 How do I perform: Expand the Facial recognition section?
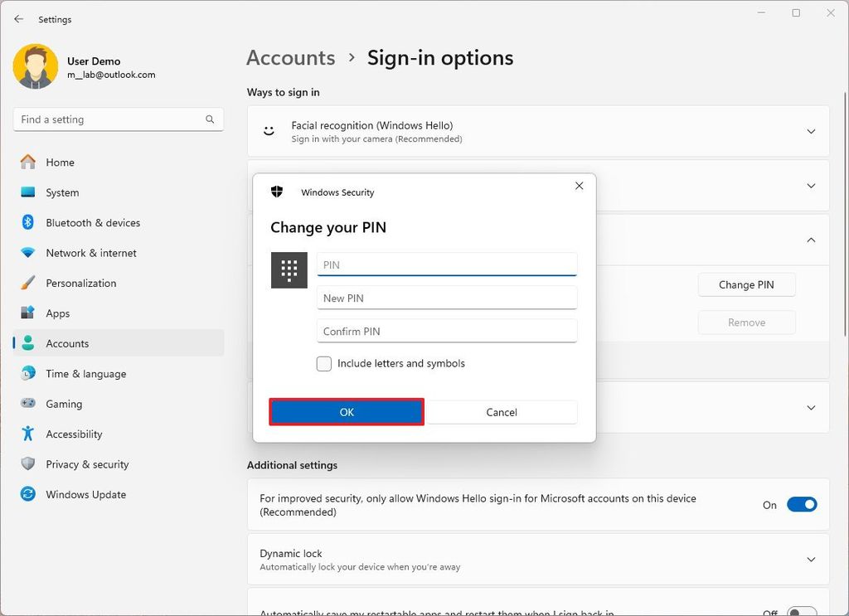810,131
